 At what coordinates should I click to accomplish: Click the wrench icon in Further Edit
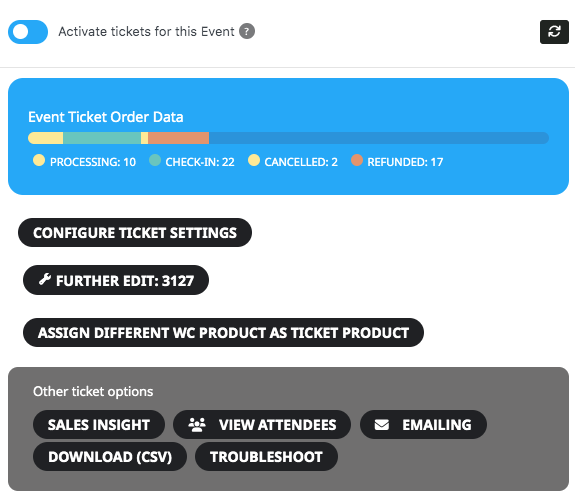click(x=45, y=280)
